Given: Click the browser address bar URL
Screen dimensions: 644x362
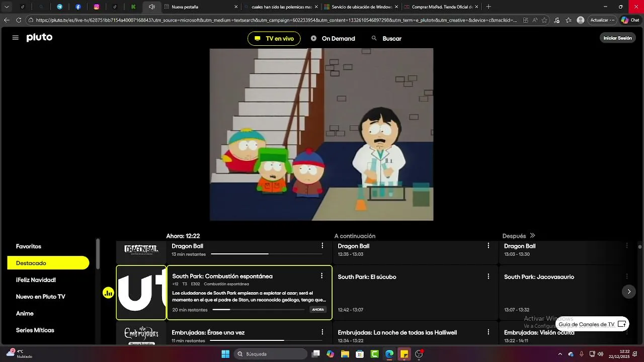Looking at the screenshot, I should coord(276,20).
